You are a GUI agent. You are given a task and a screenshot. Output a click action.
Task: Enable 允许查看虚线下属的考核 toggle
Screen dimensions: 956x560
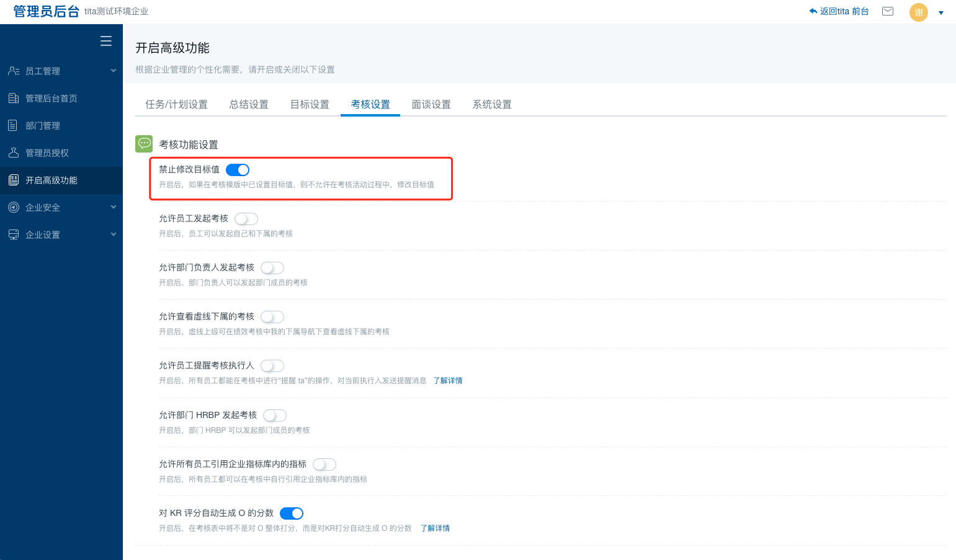pyautogui.click(x=272, y=317)
